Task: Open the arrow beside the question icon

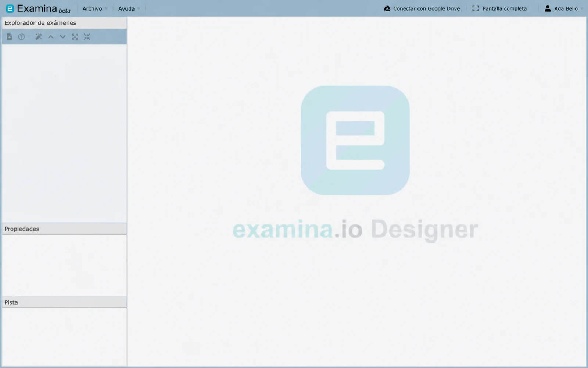Action: pyautogui.click(x=29, y=37)
